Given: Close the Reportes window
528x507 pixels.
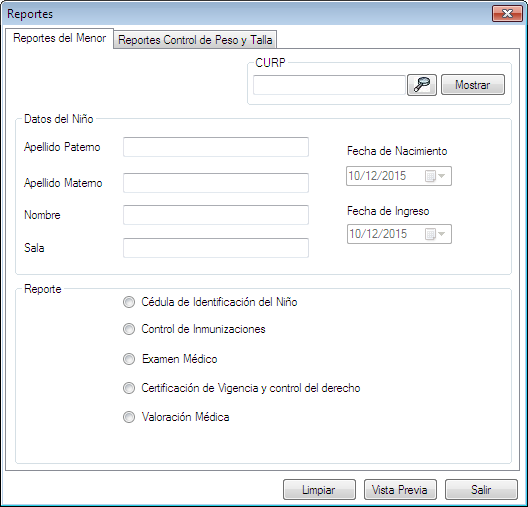Looking at the screenshot, I should [x=507, y=14].
